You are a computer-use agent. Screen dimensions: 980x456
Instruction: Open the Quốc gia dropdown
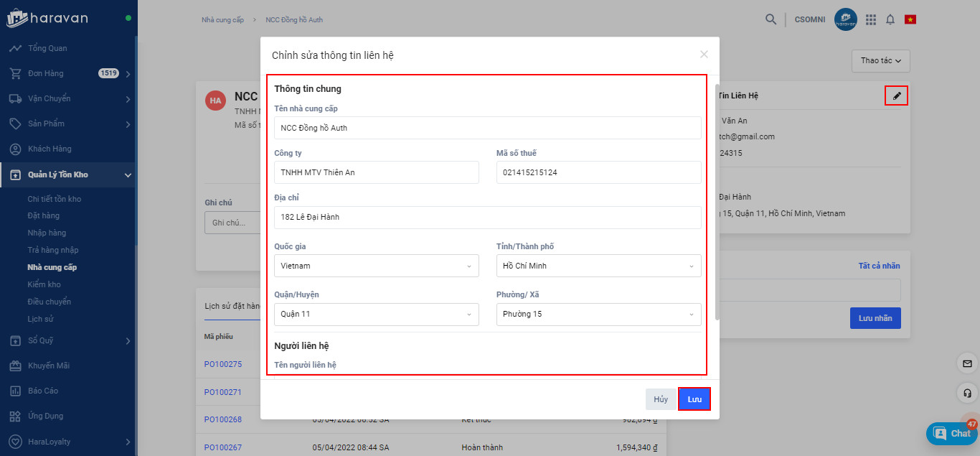tap(376, 266)
